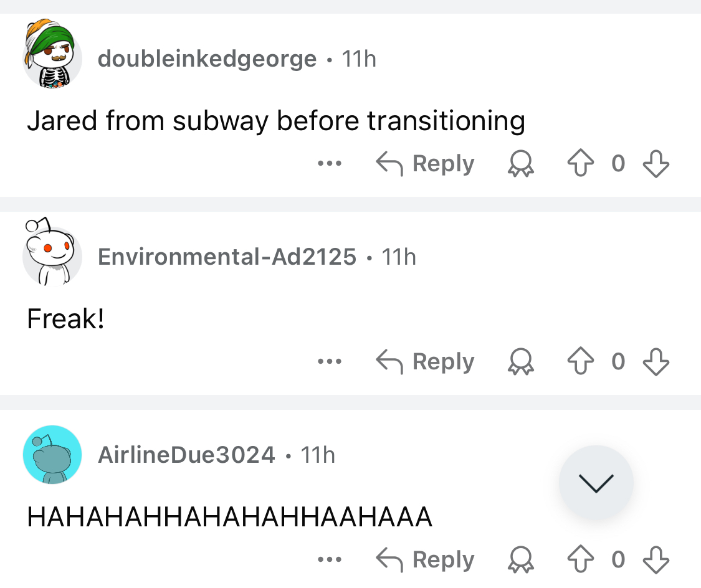
Task: Downvote AirlineDue3024's comment
Action: [656, 559]
